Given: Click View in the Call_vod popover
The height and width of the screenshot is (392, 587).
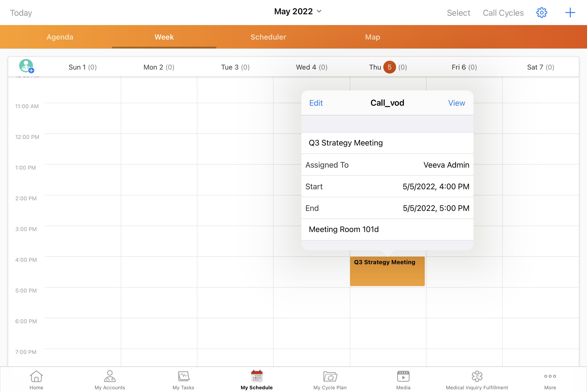Looking at the screenshot, I should pos(456,103).
